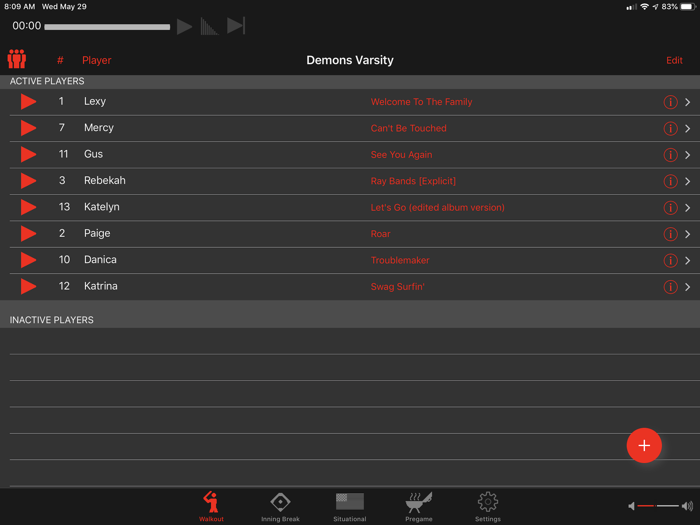Select player name Katelyn
Image resolution: width=700 pixels, height=525 pixels.
pos(102,207)
